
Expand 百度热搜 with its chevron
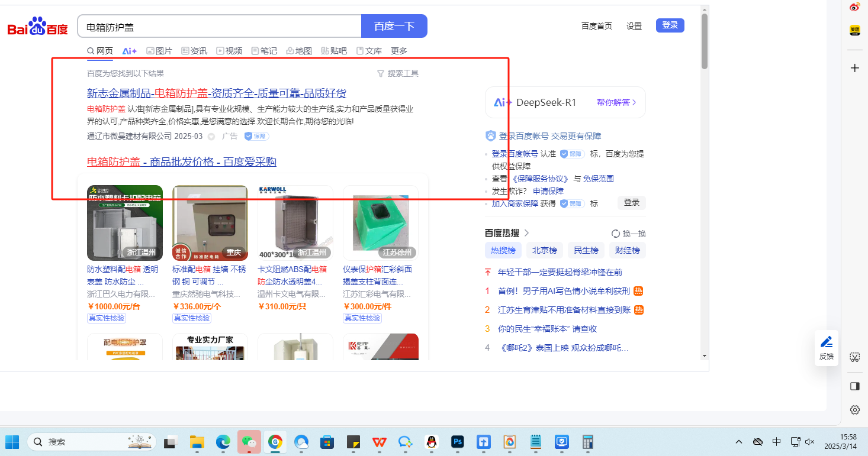point(526,233)
